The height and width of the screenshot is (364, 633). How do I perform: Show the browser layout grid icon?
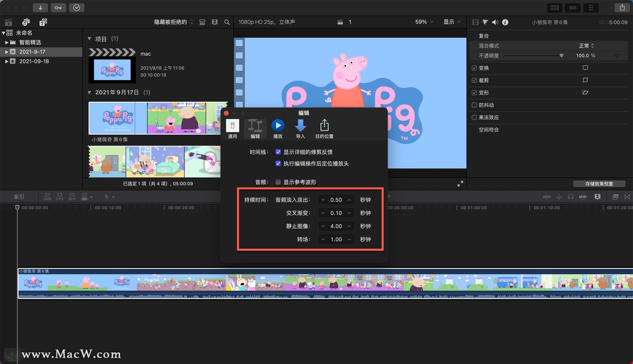555,8
